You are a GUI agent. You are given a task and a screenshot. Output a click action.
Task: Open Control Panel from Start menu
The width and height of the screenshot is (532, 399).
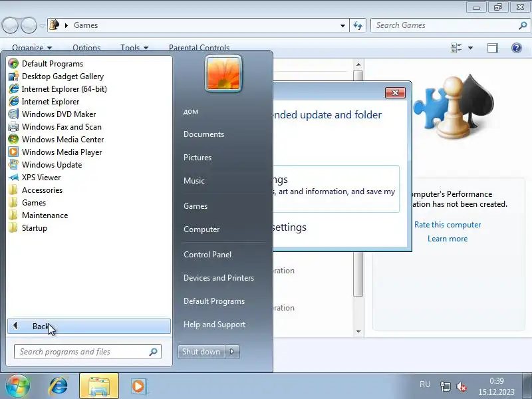click(x=207, y=255)
